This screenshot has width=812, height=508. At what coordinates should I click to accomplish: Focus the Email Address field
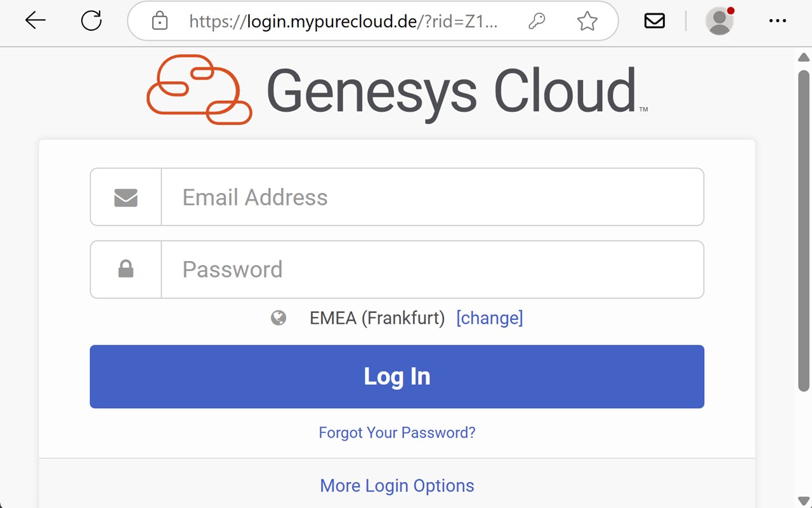tap(431, 197)
